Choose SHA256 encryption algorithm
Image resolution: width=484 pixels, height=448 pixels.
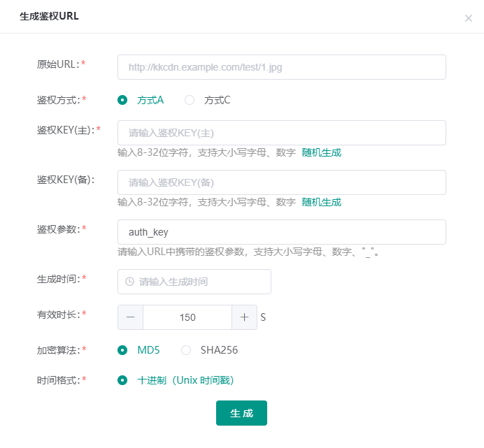[186, 350]
